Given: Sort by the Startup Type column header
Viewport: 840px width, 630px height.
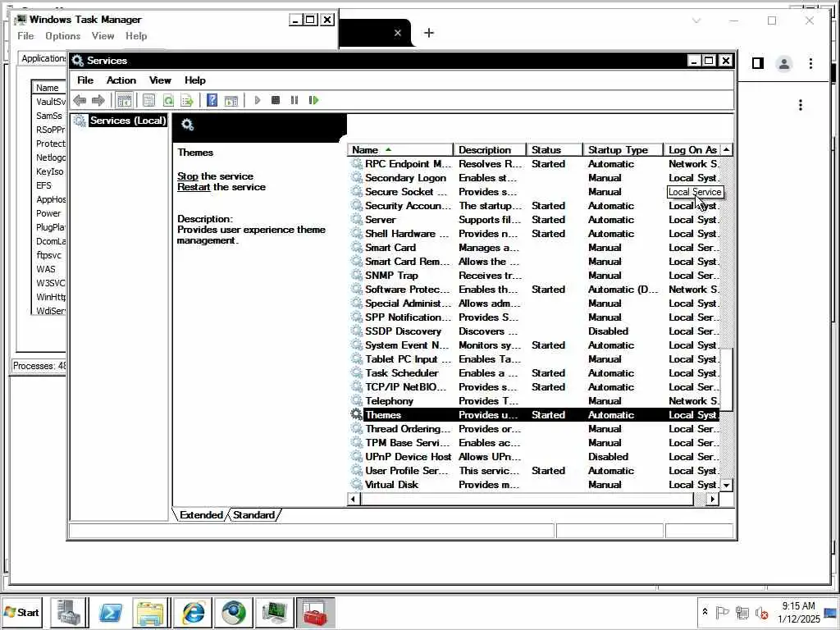Looking at the screenshot, I should (x=623, y=150).
